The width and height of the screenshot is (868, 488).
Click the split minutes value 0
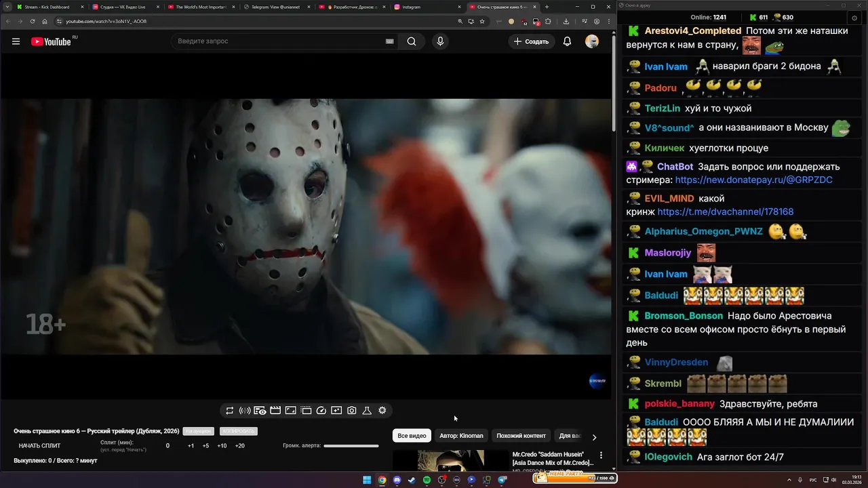pos(167,446)
